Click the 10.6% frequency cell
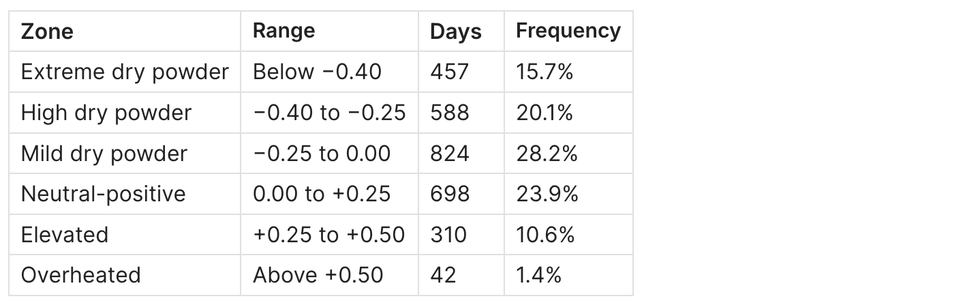The height and width of the screenshot is (303, 980). pos(545,235)
